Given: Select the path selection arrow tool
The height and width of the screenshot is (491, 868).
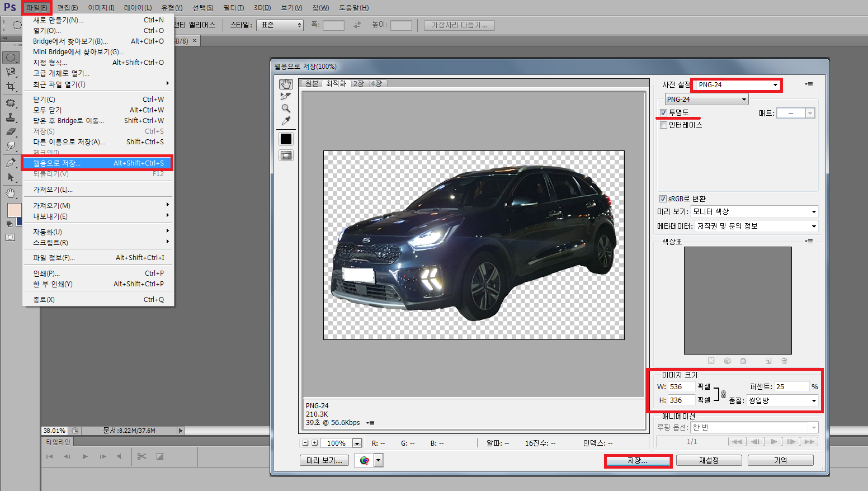Looking at the screenshot, I should [11, 177].
